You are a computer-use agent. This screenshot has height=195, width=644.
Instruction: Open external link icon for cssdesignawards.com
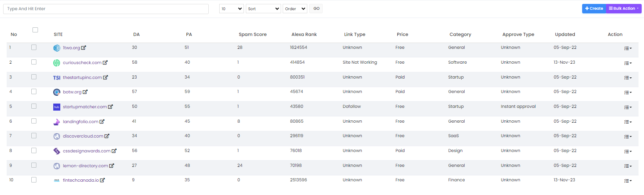[114, 151]
